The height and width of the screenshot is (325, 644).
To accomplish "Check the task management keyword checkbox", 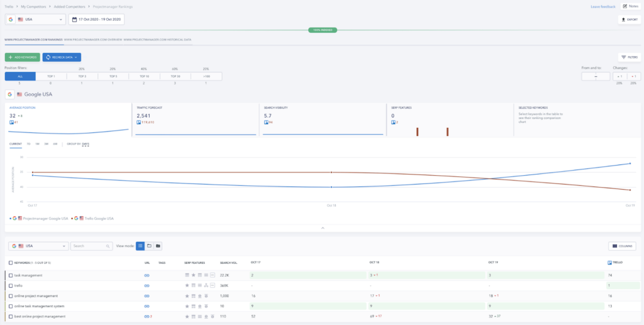I will (11, 275).
